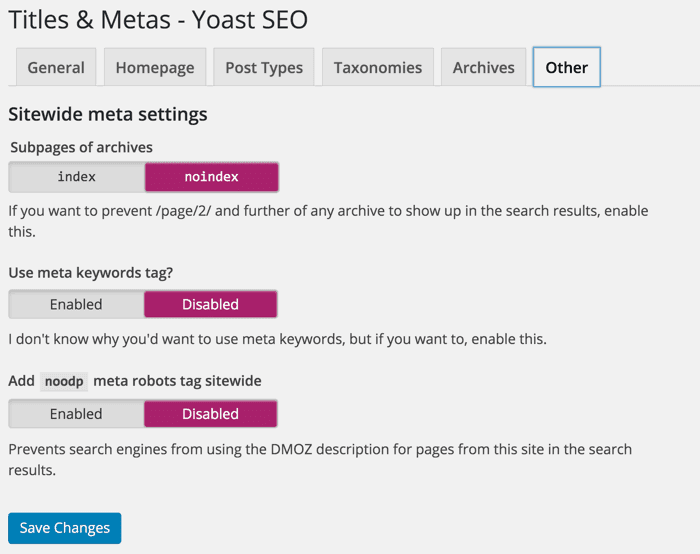Select the Taxonomies tab
This screenshot has height=554, width=700.
click(x=378, y=68)
